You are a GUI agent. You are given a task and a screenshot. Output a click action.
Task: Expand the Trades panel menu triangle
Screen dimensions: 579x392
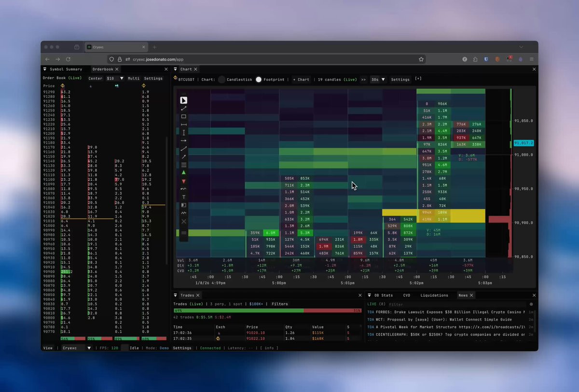click(x=176, y=295)
